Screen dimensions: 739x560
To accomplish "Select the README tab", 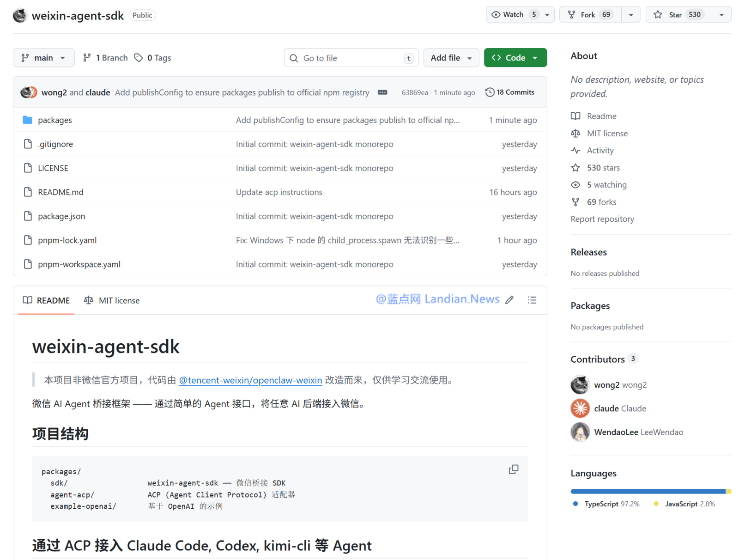I will pyautogui.click(x=46, y=301).
